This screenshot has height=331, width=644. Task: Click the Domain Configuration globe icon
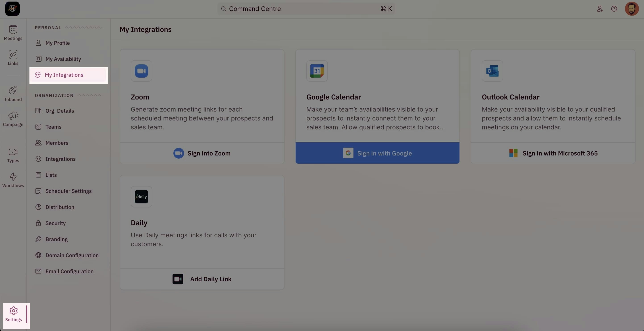coord(38,255)
